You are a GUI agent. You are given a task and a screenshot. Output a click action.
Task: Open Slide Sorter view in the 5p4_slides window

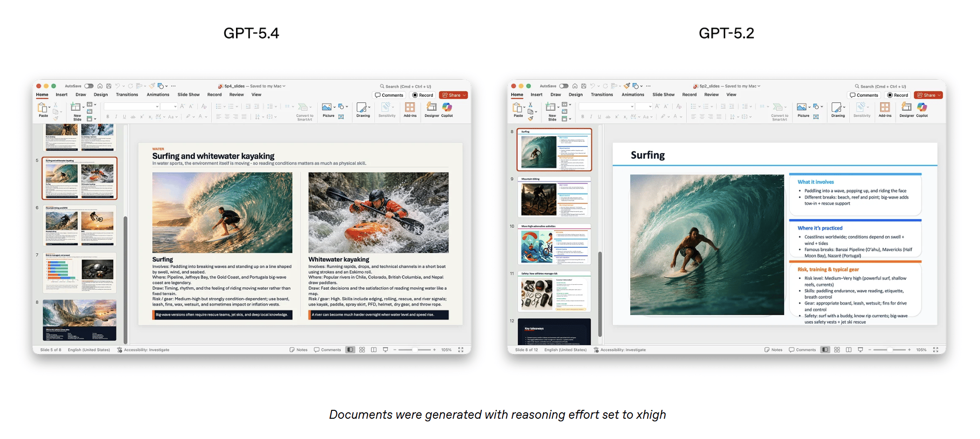tap(362, 350)
